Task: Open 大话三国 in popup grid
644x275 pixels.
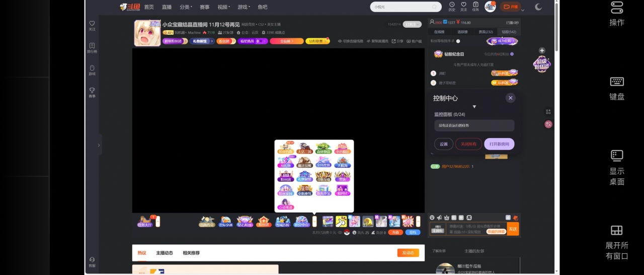Action: 304,148
